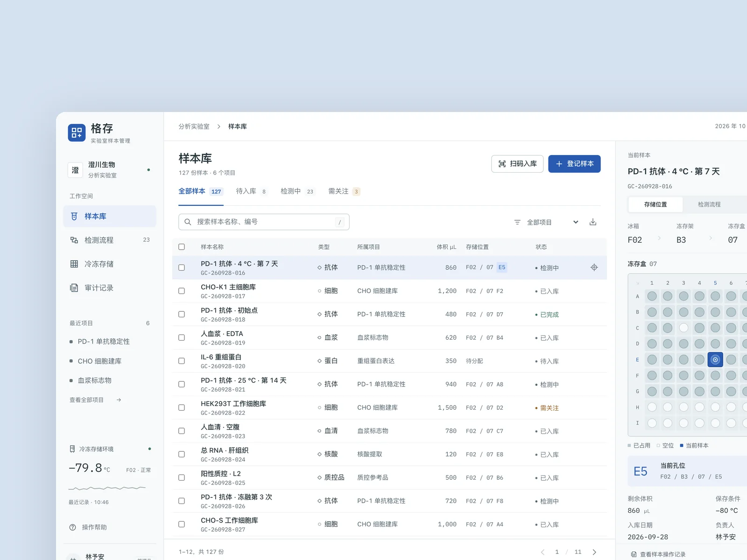Click the collapse arrow in box grid corner
The image size is (747, 560).
[638, 283]
